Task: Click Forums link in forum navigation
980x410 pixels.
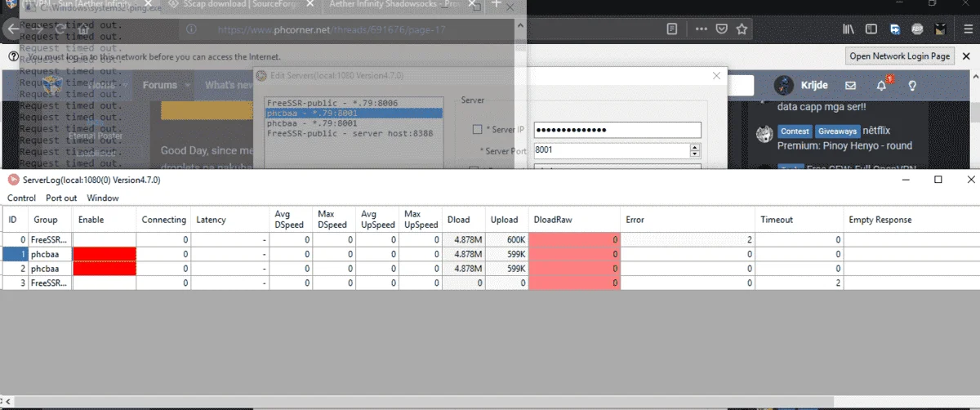Action: tap(159, 85)
